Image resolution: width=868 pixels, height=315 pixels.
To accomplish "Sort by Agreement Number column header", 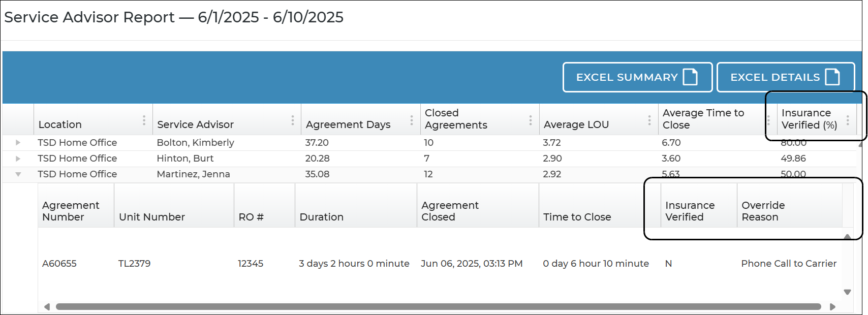I will 71,211.
